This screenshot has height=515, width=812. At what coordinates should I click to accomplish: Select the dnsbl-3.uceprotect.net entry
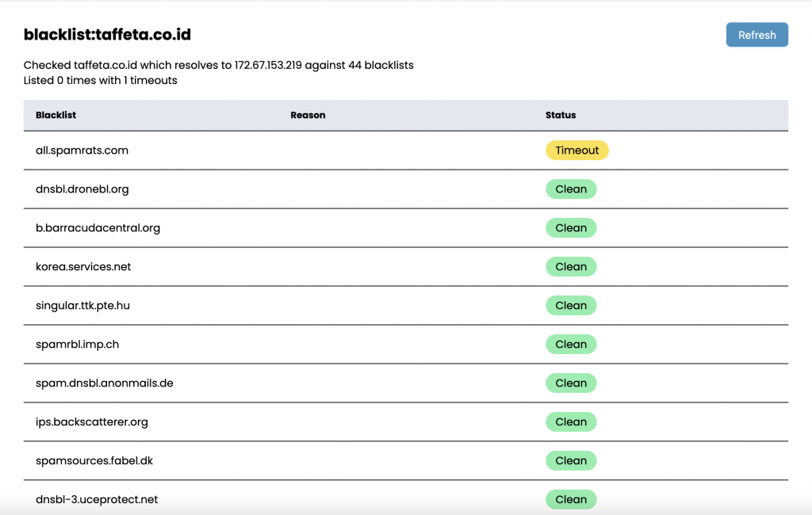click(x=96, y=499)
